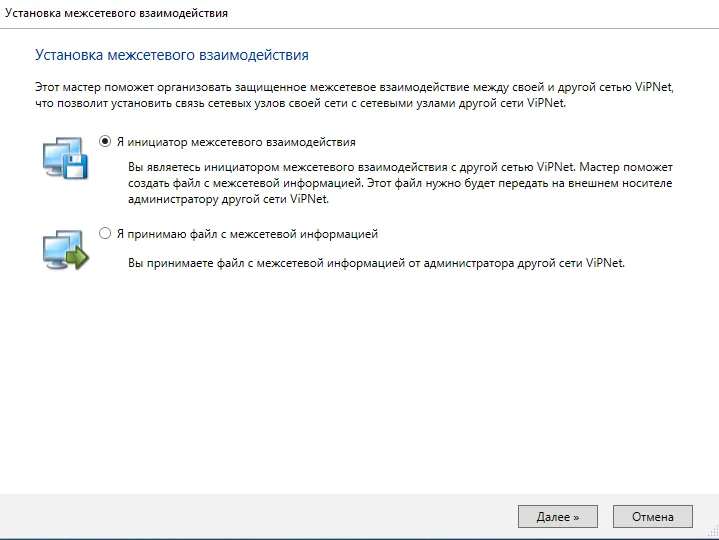Click the resize grip in the window corner
Image resolution: width=719 pixels, height=540 pixels.
pos(713,532)
